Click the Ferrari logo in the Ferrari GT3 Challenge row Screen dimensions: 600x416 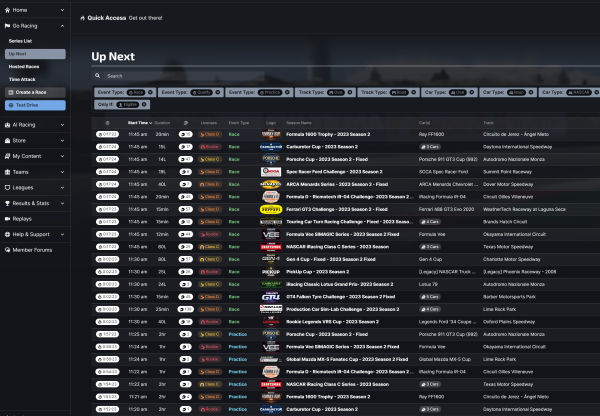[x=271, y=209]
